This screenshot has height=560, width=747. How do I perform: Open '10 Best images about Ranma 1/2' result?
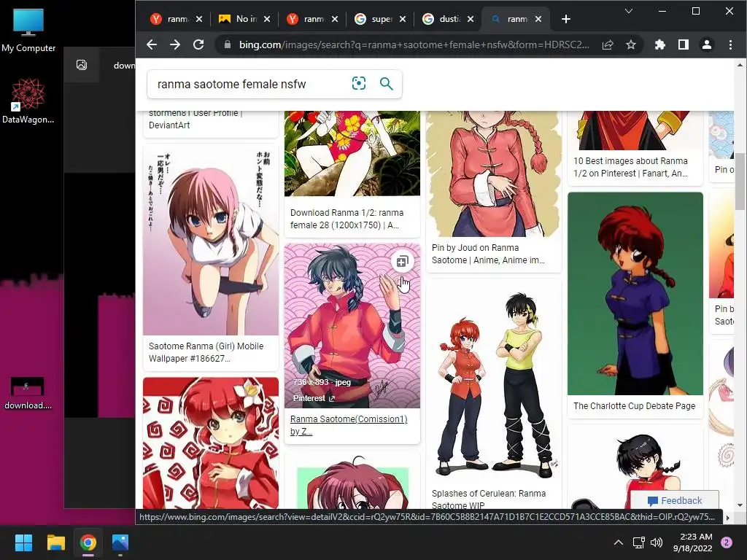(x=630, y=167)
